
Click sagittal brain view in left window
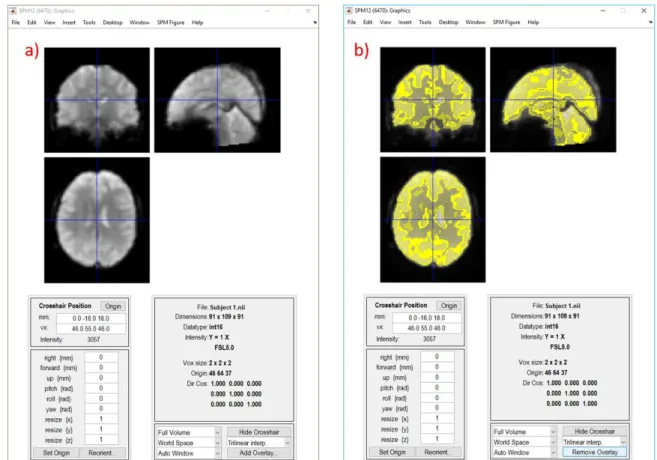217,100
